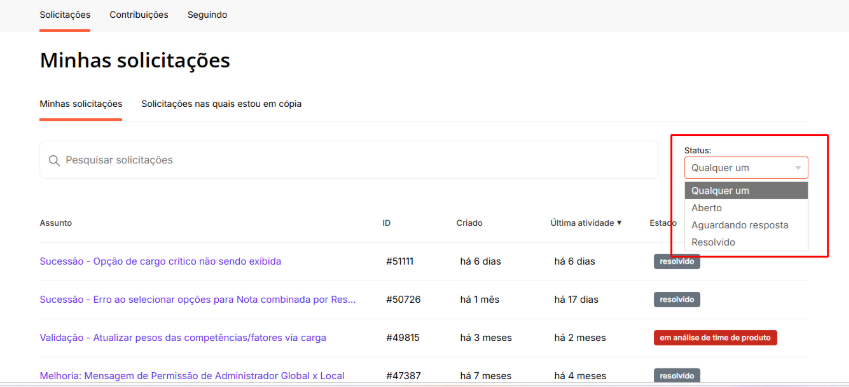
Task: Click the sort arrow beside Última atividade
Action: point(619,223)
